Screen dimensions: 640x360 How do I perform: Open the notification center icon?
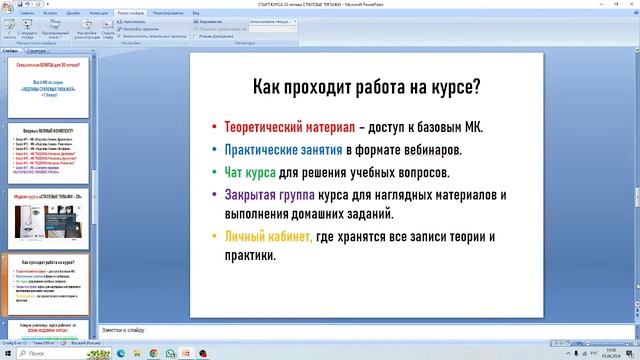click(x=629, y=353)
